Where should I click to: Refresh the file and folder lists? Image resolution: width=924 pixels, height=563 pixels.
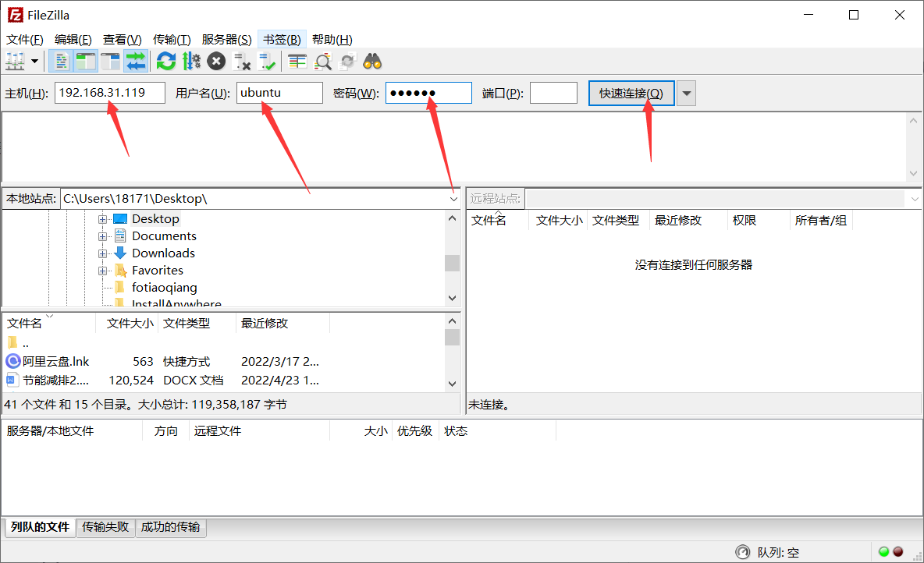click(x=166, y=62)
